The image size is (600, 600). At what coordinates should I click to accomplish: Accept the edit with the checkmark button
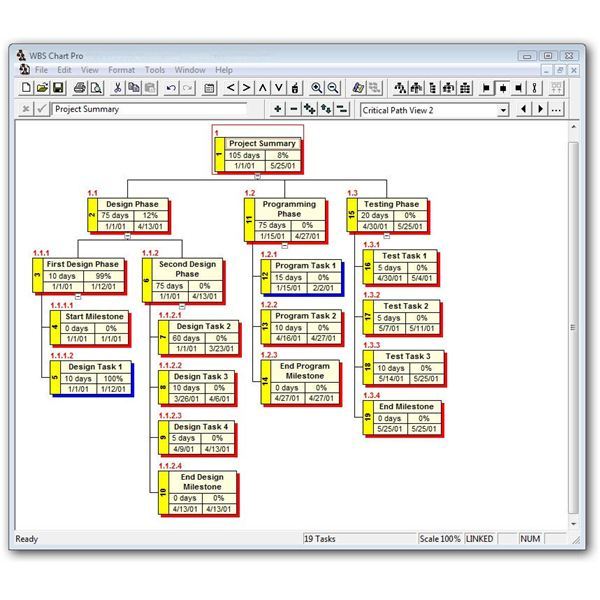41,109
